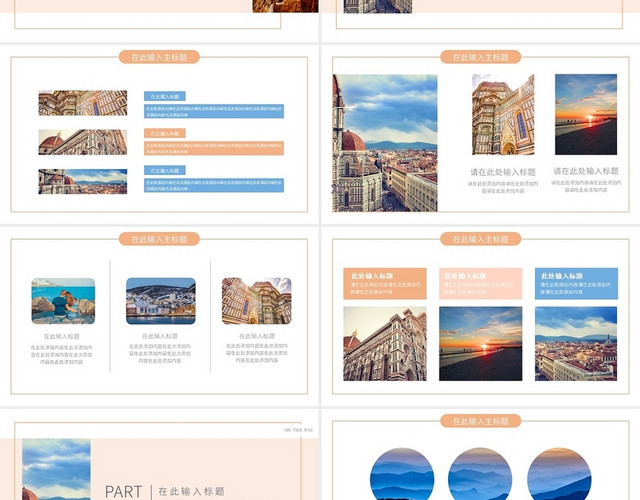This screenshot has width=640, height=500.
Task: Click the cloudy sky photo on the PART slide
Action: [x=56, y=469]
